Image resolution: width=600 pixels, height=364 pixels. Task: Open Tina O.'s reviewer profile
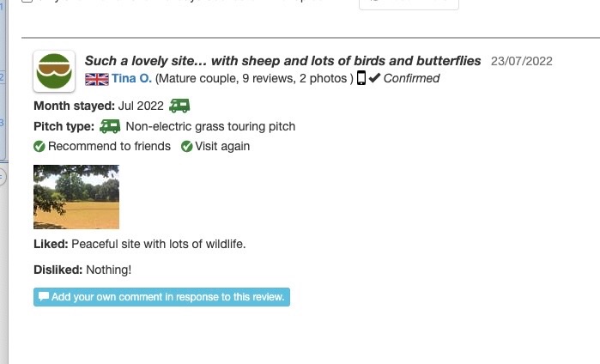click(x=131, y=79)
